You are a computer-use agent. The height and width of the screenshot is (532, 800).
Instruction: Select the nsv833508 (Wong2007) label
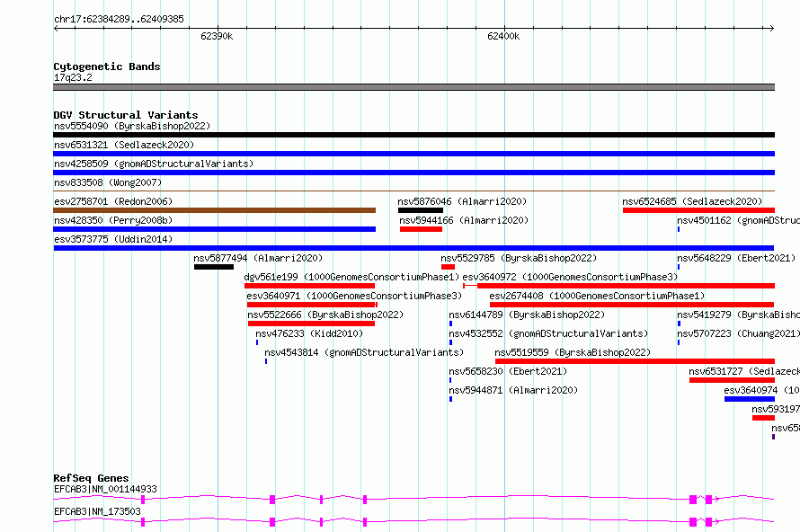pos(108,182)
